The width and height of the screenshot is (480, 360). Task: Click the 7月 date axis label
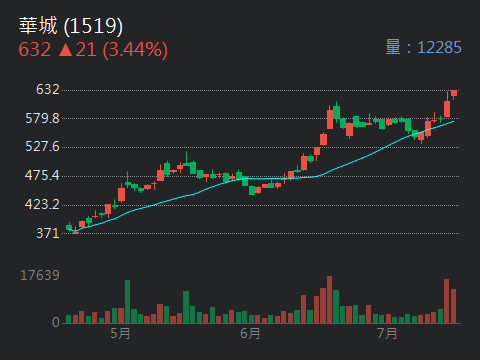point(387,333)
